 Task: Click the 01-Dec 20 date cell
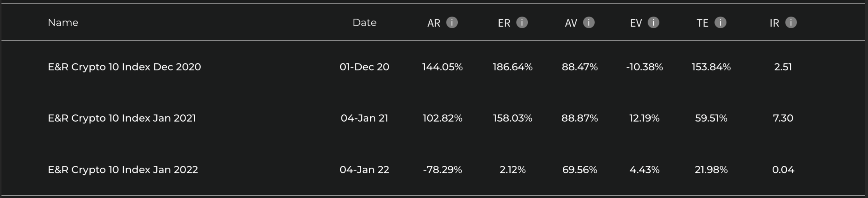pos(364,67)
